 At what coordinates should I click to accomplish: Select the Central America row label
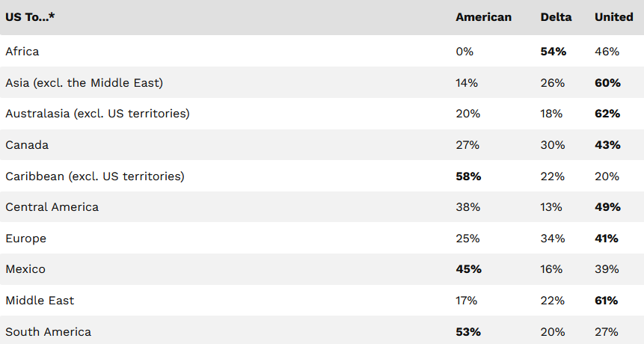(52, 207)
